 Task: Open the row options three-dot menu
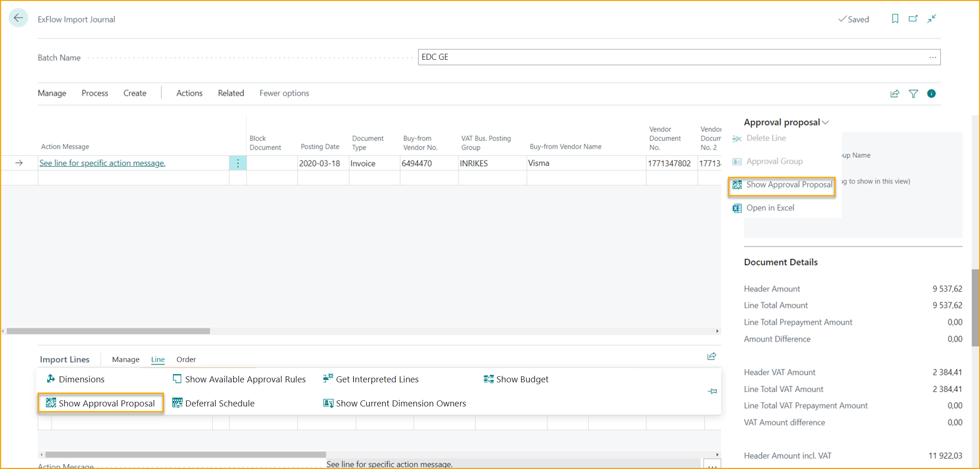pyautogui.click(x=238, y=163)
